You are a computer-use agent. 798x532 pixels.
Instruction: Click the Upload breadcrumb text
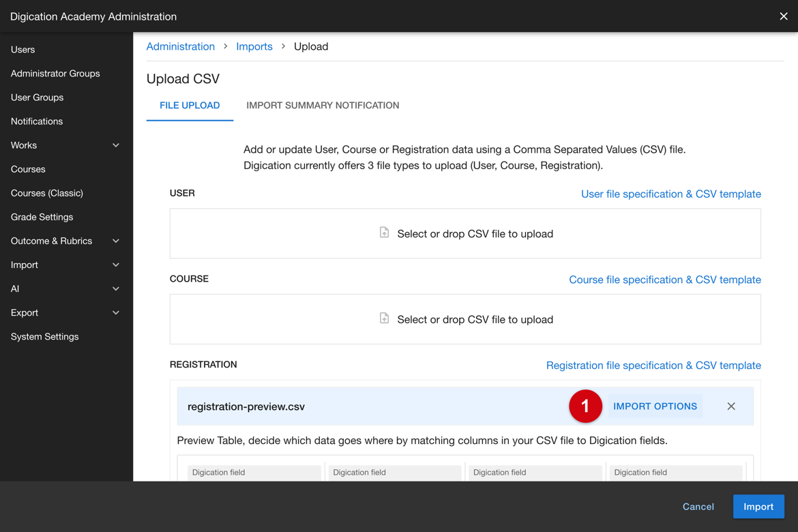coord(311,46)
